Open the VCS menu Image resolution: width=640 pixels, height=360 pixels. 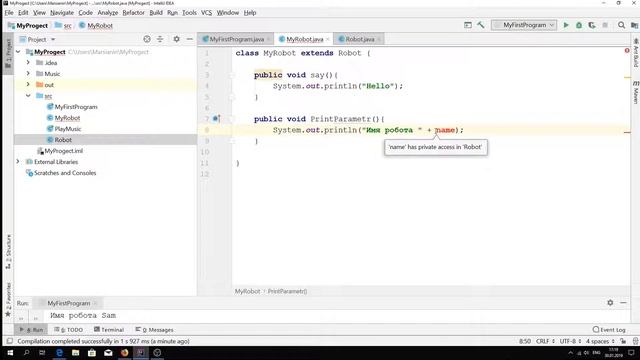tap(207, 13)
